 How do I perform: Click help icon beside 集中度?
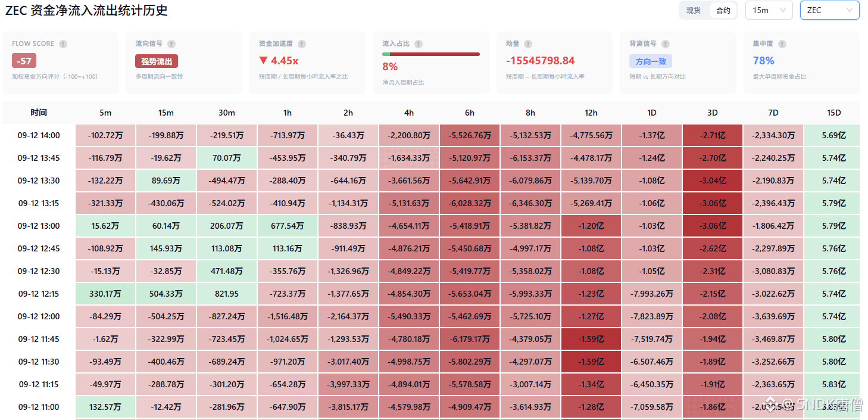[x=782, y=44]
